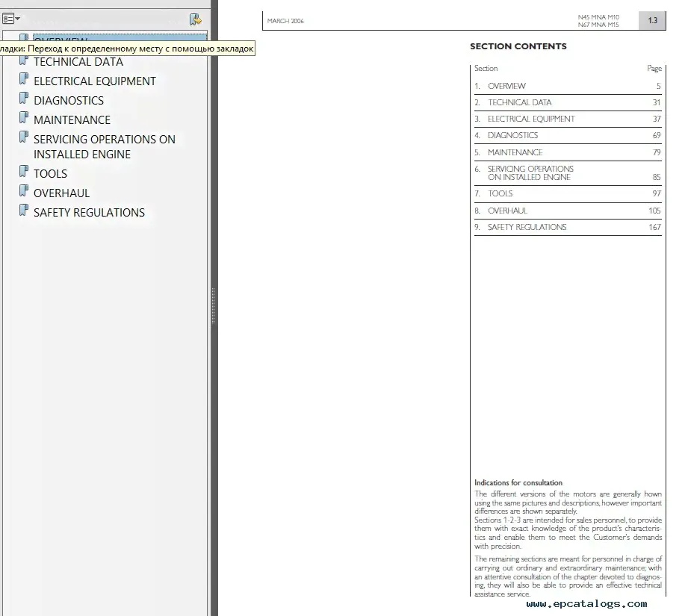Select SAFETY REGULATIONS bookmark label in sidebar

click(89, 213)
